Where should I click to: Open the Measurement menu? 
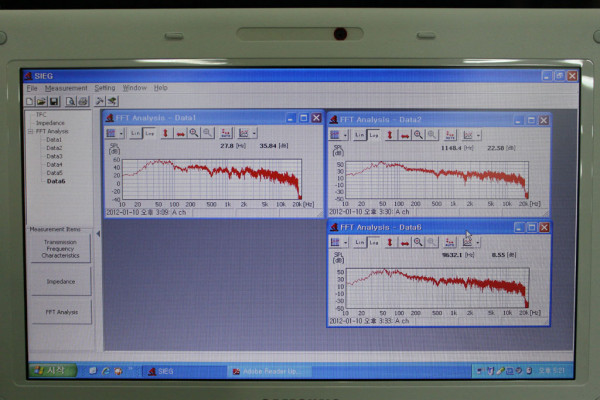66,88
